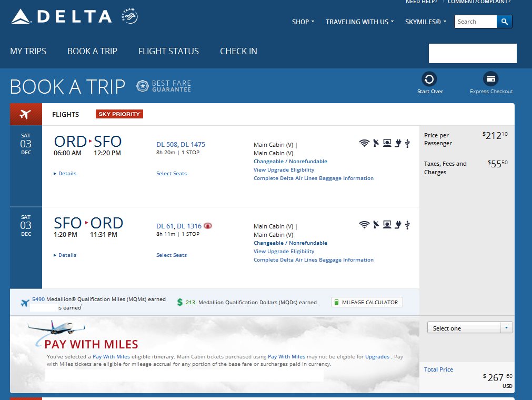Click the Wi-Fi icon on ORD to SFO flight
Screen dimensions: 532x400
(x=364, y=143)
